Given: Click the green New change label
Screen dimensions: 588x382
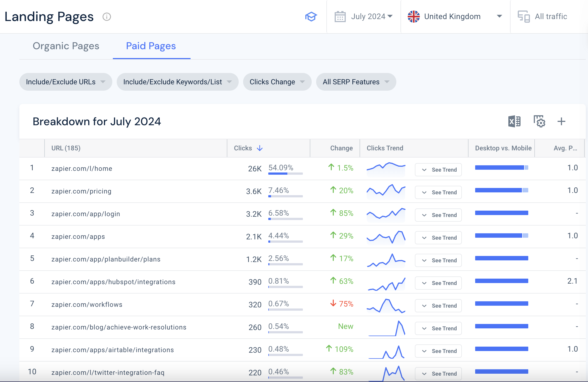Looking at the screenshot, I should 346,326.
